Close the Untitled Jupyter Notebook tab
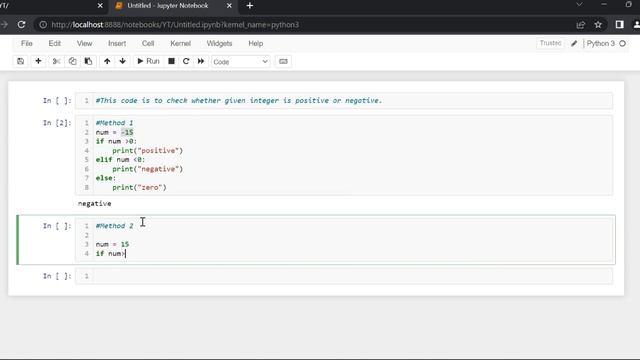The width and height of the screenshot is (640, 360). point(229,6)
